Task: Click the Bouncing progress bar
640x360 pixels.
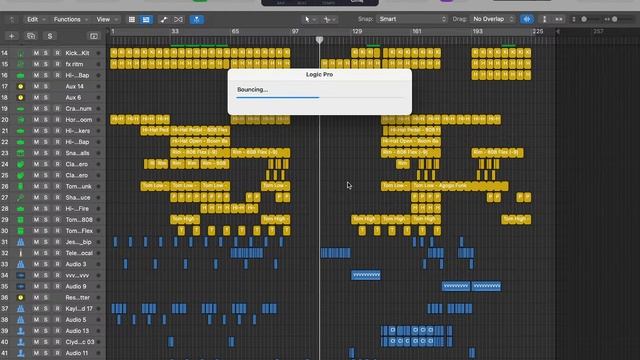Action: click(320, 98)
